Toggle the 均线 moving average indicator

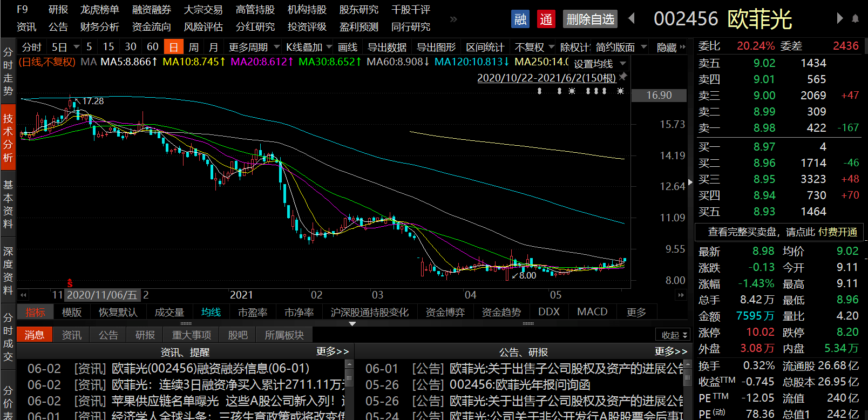(x=211, y=312)
